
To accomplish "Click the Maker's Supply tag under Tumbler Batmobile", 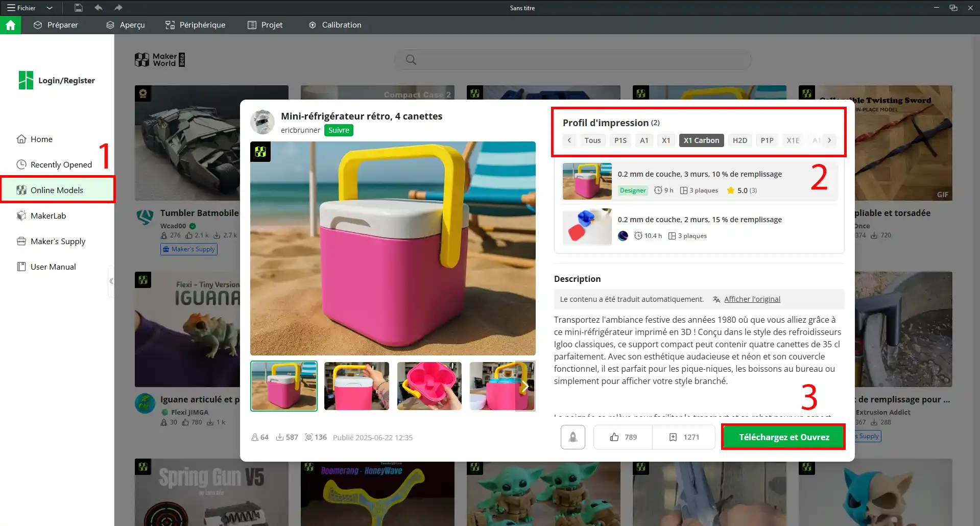I will click(189, 249).
